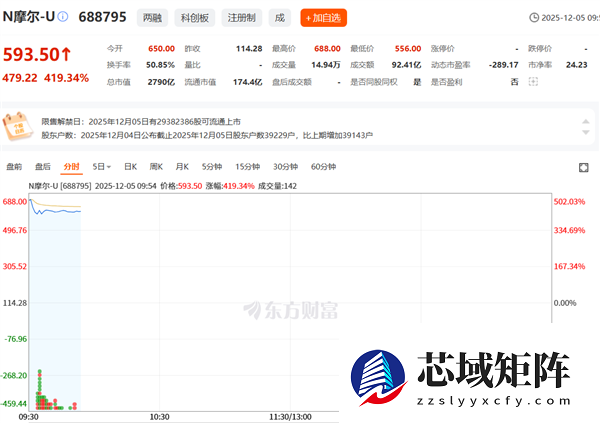Select the 30分钟 interval
Image resolution: width=600 pixels, height=423 pixels.
285,167
